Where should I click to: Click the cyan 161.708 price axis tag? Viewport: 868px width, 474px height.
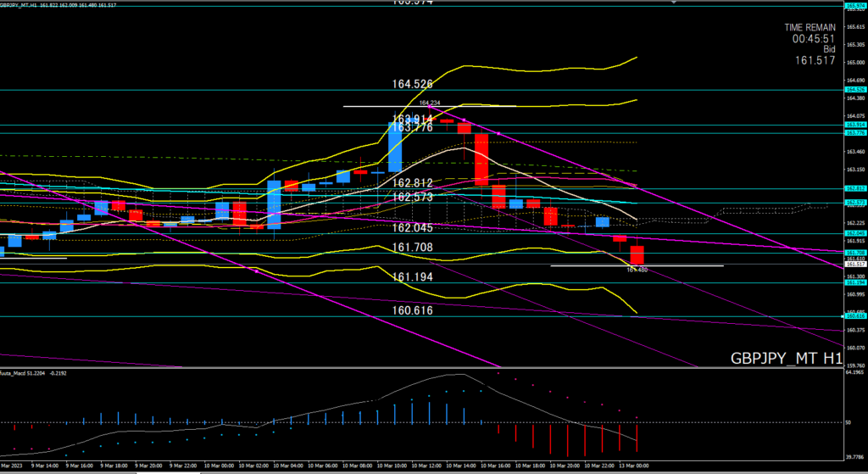[x=855, y=253]
